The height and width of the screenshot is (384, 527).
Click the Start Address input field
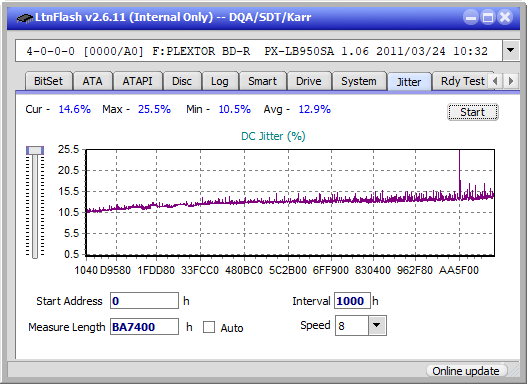click(x=144, y=301)
